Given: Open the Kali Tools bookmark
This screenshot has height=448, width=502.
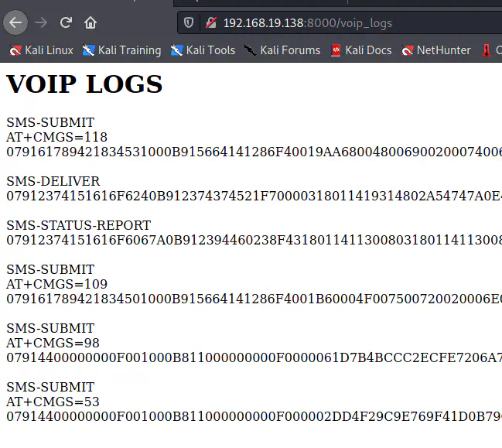Looking at the screenshot, I should [203, 50].
